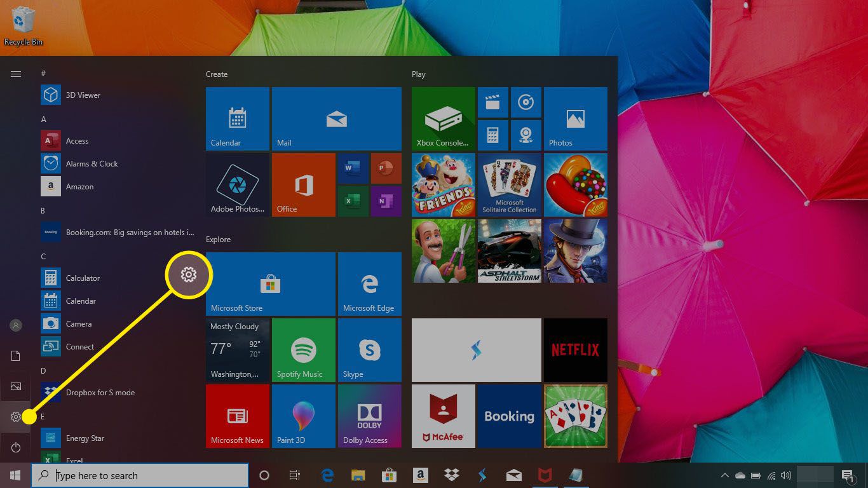Click the Explore group title
Viewport: 868px width, 488px height.
pyautogui.click(x=218, y=240)
